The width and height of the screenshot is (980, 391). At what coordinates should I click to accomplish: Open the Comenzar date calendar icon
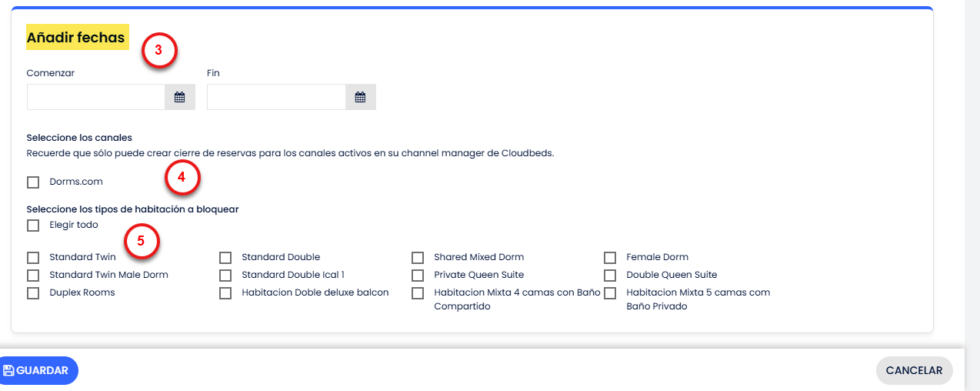(179, 98)
